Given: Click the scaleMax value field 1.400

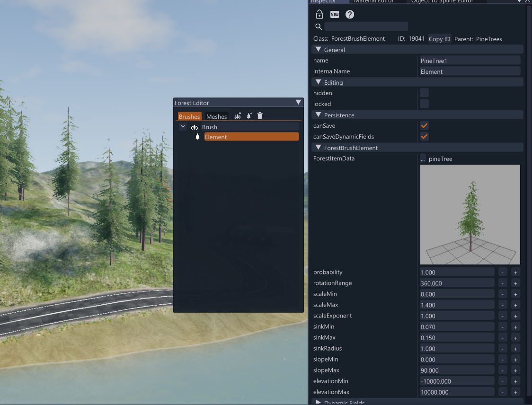Looking at the screenshot, I should click(457, 305).
